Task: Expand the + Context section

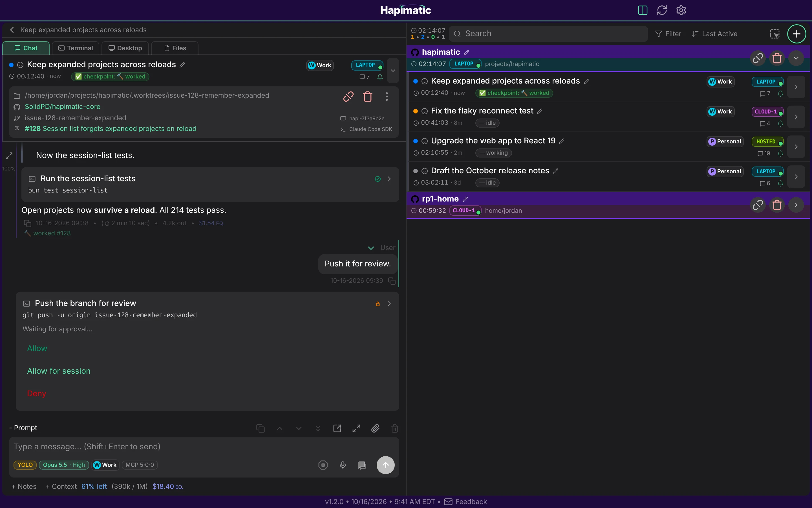Action: [61, 486]
